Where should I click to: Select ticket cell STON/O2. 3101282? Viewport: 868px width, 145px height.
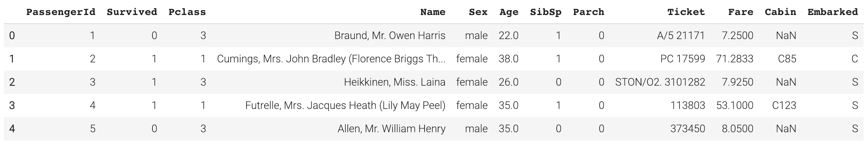pos(660,82)
